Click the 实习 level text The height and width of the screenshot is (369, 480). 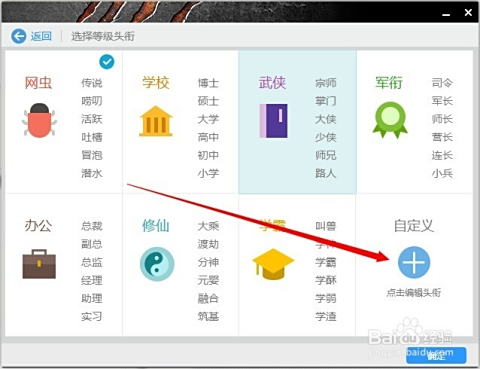coord(92,316)
